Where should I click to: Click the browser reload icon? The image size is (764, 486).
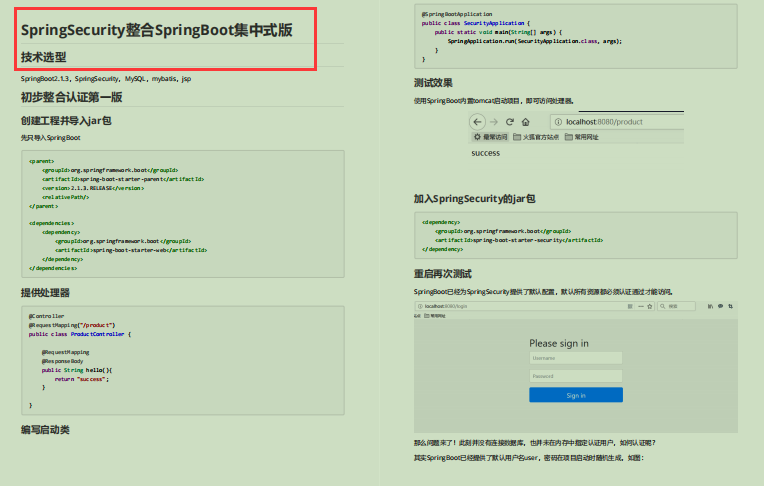point(510,122)
